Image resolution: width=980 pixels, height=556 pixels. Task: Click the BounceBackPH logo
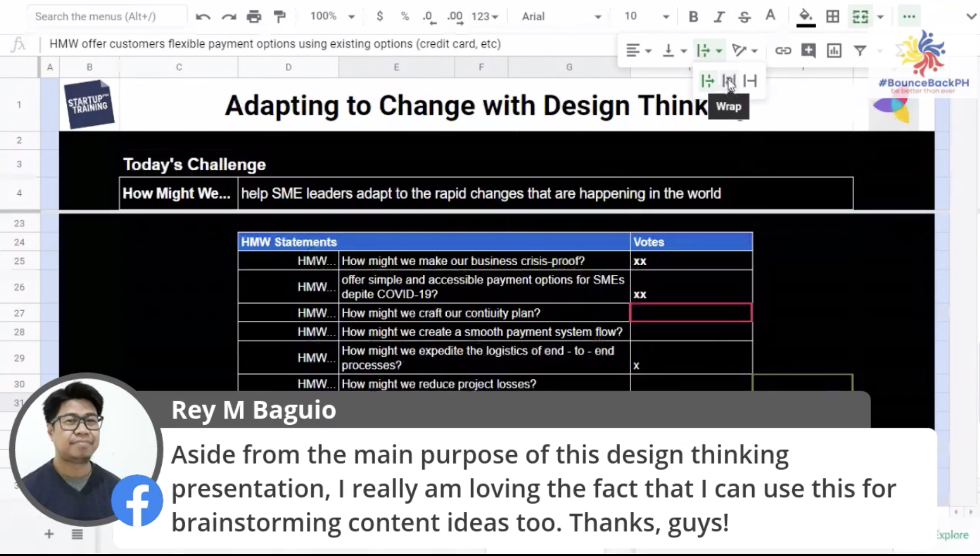click(923, 61)
